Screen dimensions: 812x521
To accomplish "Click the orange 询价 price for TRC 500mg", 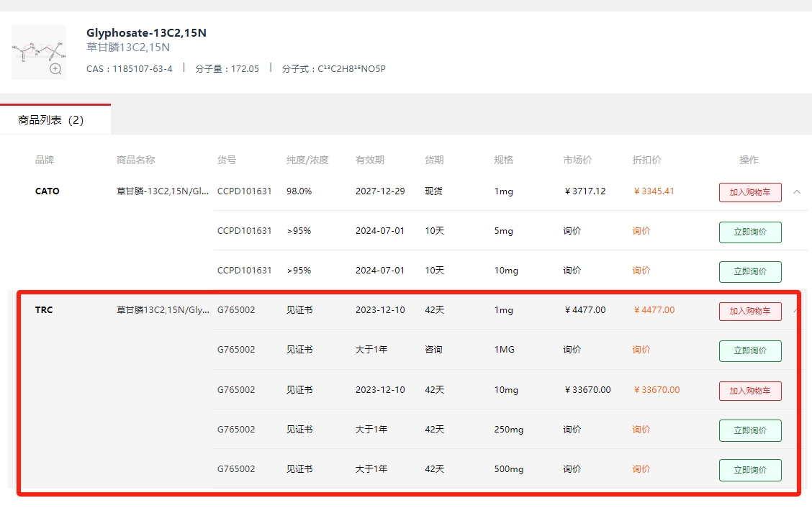I will [641, 468].
